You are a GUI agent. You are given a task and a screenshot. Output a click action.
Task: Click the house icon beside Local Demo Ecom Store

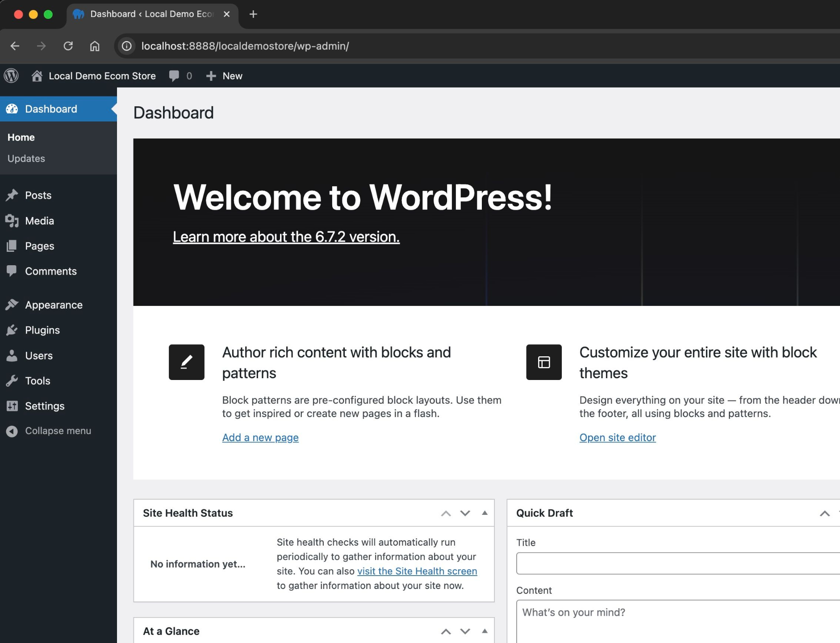pos(37,76)
